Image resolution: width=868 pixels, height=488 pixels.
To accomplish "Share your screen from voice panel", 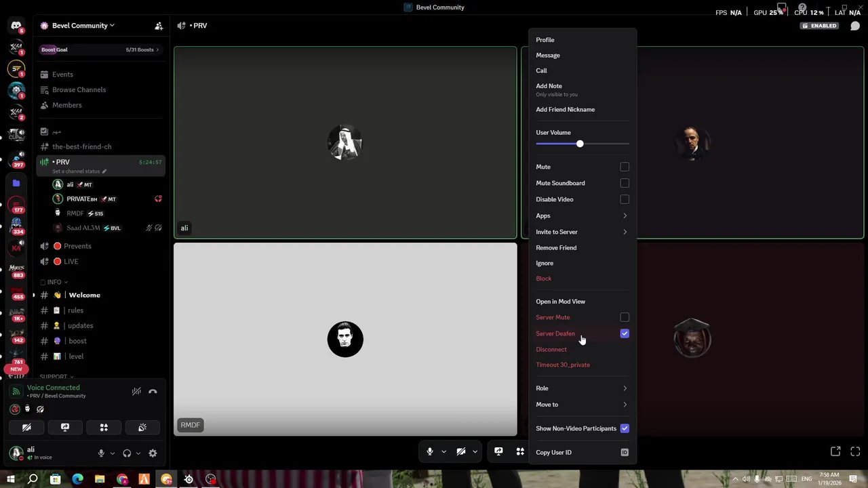I will pyautogui.click(x=65, y=428).
